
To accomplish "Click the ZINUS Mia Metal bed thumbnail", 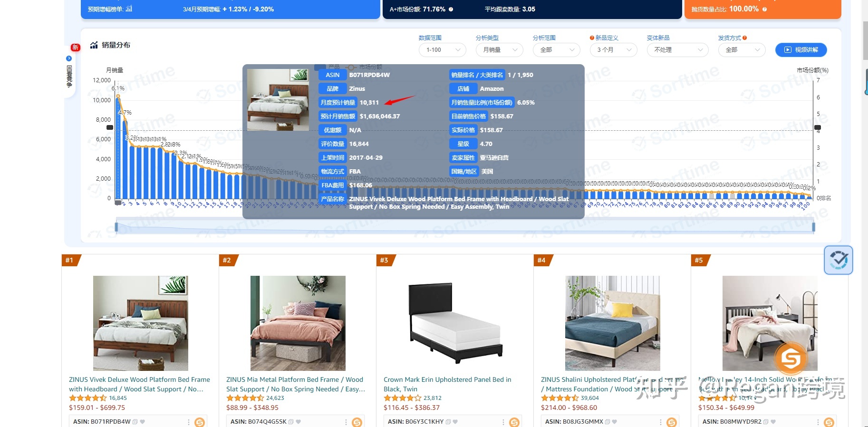I will 298,323.
